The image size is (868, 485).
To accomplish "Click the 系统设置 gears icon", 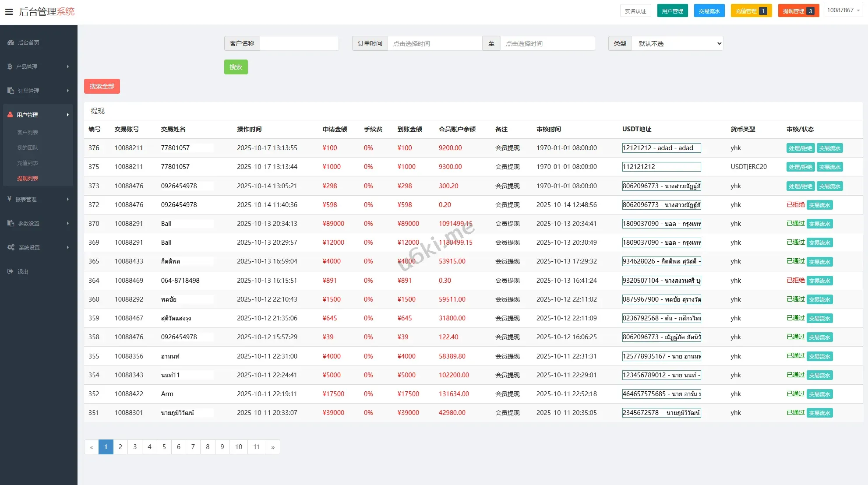I will pyautogui.click(x=11, y=247).
